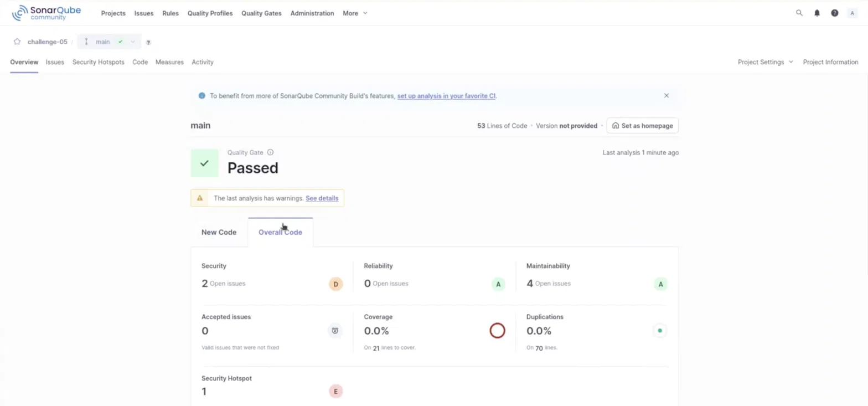
Task: Open the search magnifier icon
Action: tap(799, 13)
